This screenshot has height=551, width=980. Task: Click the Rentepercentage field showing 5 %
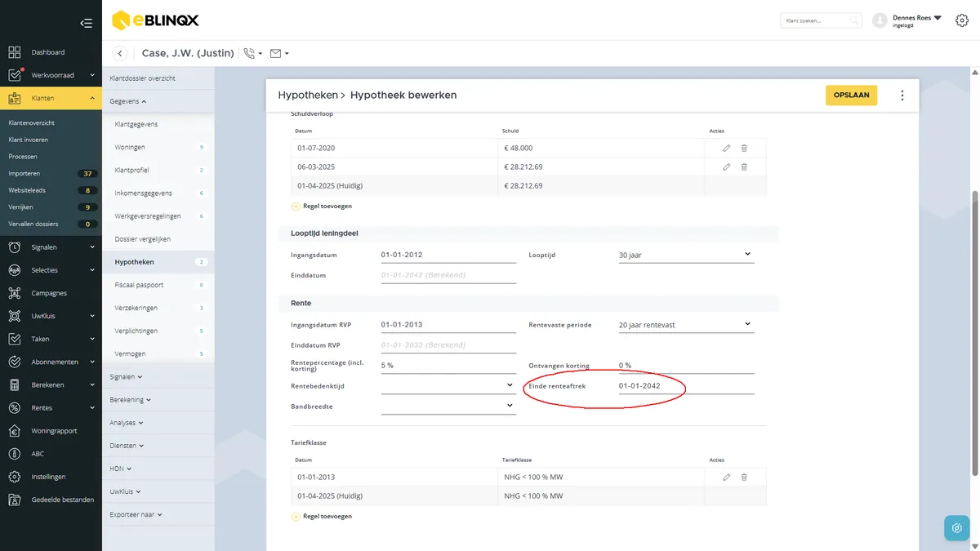[448, 365]
